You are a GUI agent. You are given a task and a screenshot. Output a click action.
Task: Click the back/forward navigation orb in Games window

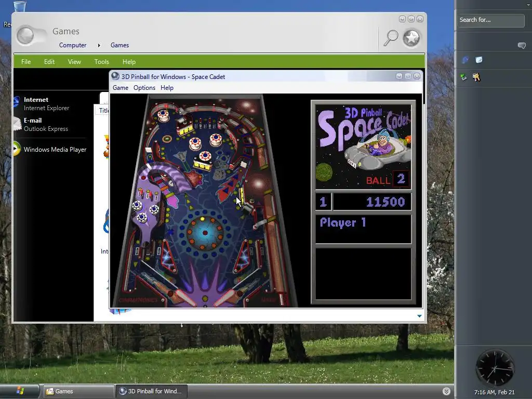pyautogui.click(x=26, y=36)
